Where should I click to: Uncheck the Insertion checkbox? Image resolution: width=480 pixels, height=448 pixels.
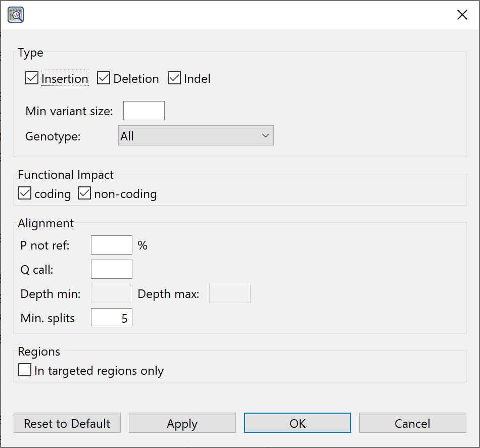[32, 78]
